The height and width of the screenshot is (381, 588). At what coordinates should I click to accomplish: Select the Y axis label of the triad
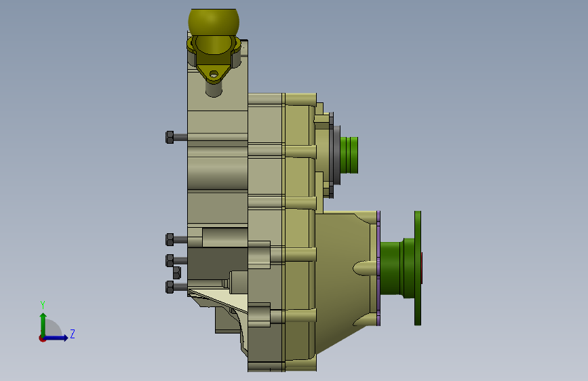pos(43,304)
